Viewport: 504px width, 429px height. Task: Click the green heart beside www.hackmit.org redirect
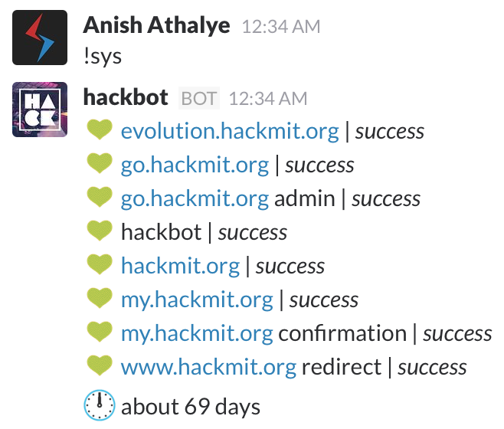[100, 368]
